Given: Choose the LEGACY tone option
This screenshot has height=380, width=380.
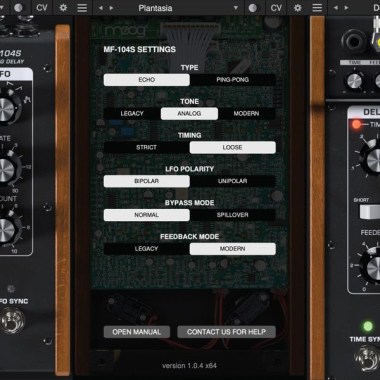Looking at the screenshot, I should [132, 114].
